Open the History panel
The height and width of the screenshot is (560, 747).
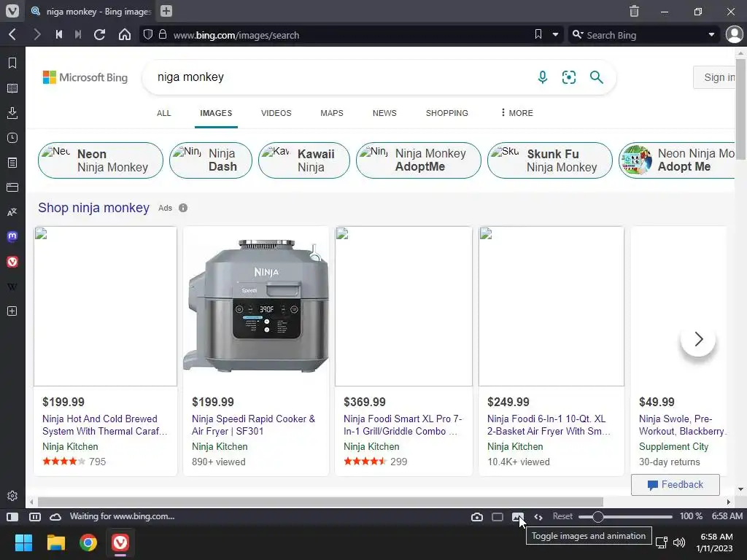pyautogui.click(x=12, y=138)
